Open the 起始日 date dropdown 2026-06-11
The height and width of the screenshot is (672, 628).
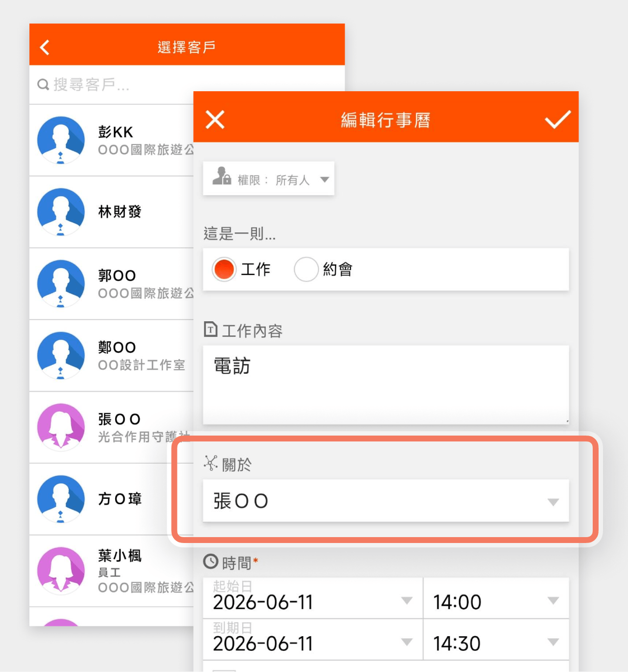point(313,598)
